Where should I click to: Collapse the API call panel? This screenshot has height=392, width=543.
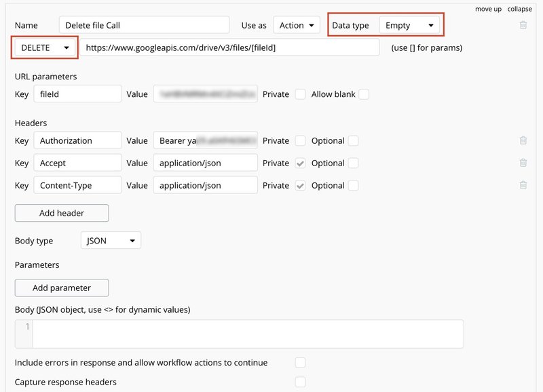point(519,9)
